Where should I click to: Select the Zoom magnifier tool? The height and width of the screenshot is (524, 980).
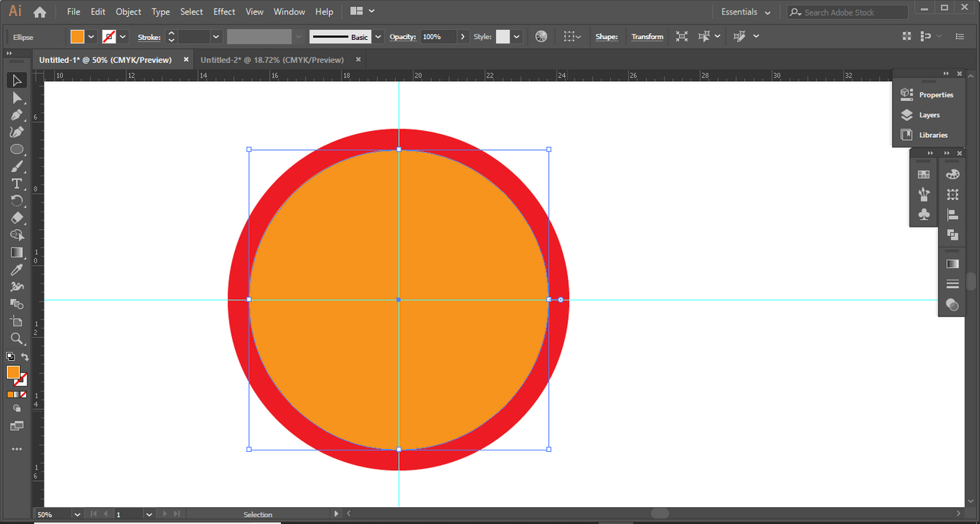pos(16,339)
